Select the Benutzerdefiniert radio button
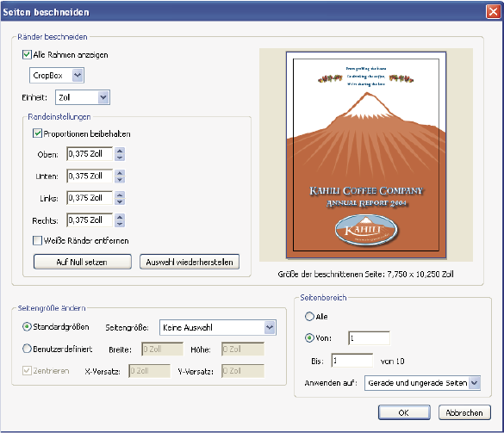This screenshot has width=504, height=433. point(27,349)
